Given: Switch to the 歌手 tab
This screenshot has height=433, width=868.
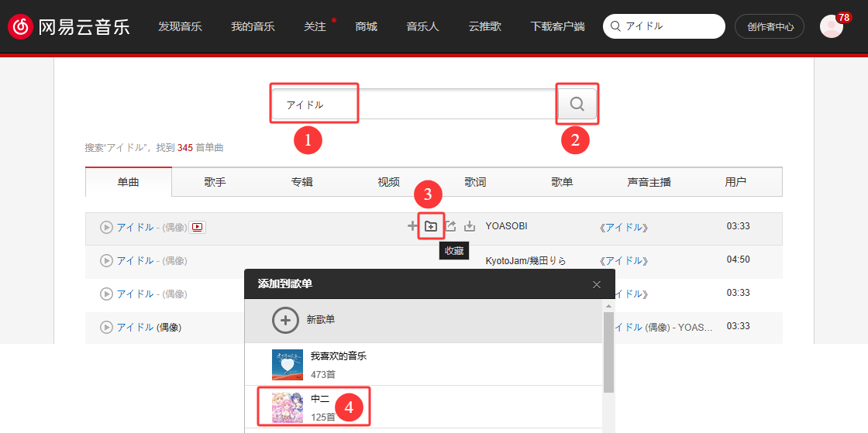Looking at the screenshot, I should point(215,181).
